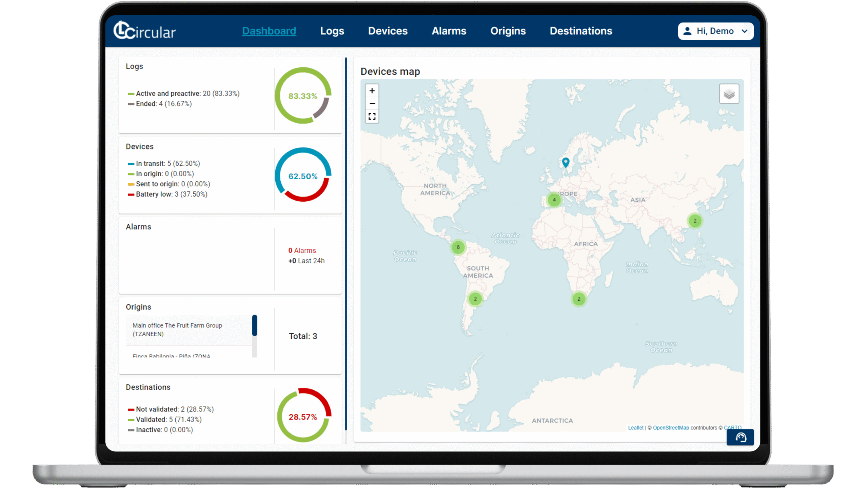The width and height of the screenshot is (868, 488).
Task: Open the support headset chat icon
Action: point(741,438)
